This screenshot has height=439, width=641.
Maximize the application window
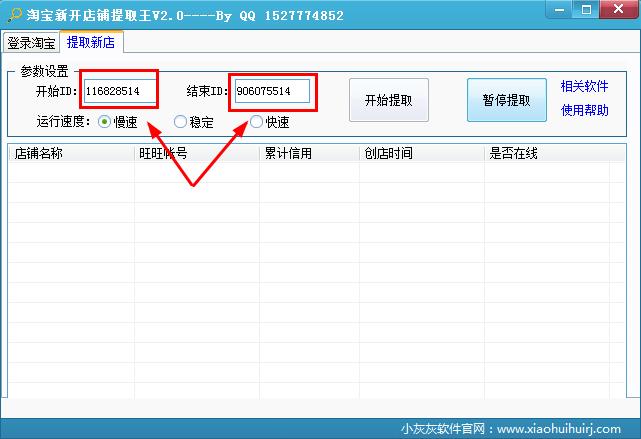tap(587, 12)
